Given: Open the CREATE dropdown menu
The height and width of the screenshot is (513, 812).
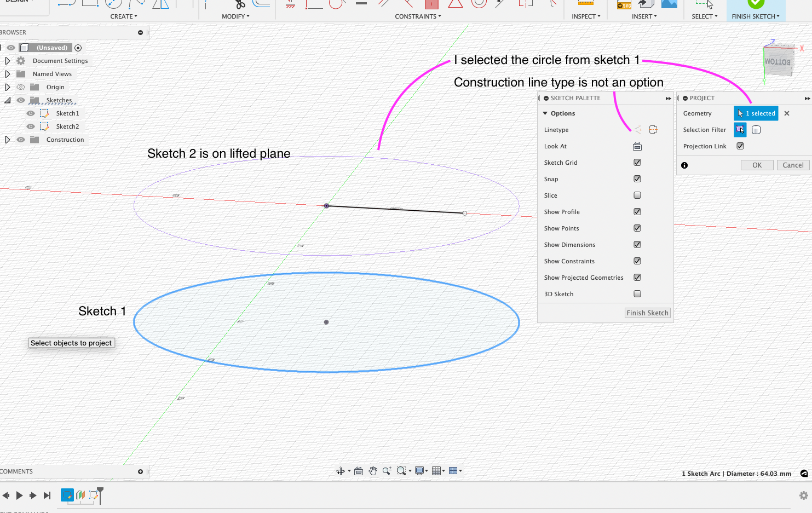Looking at the screenshot, I should pyautogui.click(x=124, y=16).
